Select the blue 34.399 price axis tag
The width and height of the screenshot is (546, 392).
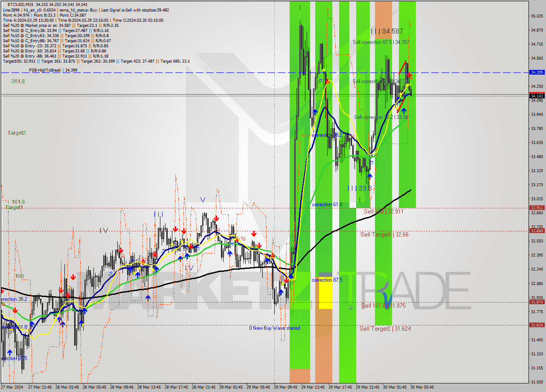click(536, 72)
